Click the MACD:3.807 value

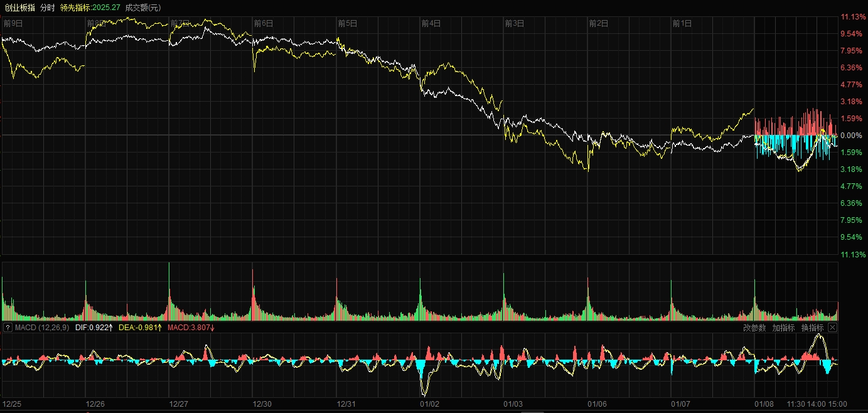point(191,328)
